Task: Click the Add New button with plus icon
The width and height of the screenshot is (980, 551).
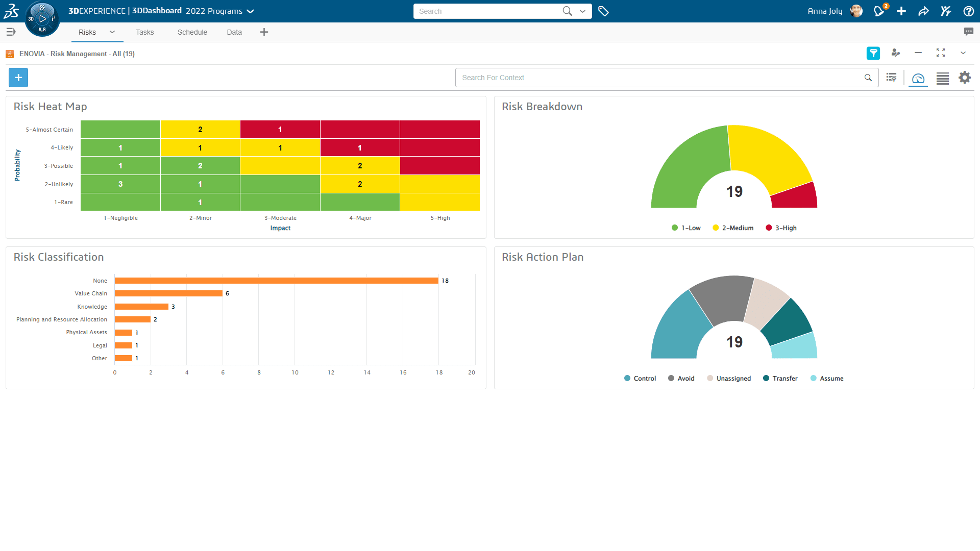Action: pyautogui.click(x=18, y=78)
